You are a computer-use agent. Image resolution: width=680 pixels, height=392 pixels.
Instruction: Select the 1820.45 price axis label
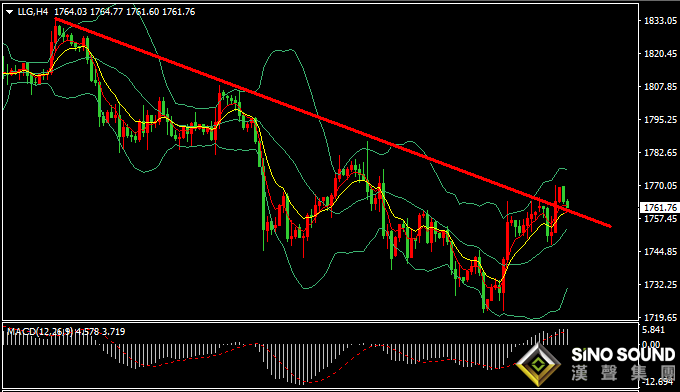(x=660, y=53)
